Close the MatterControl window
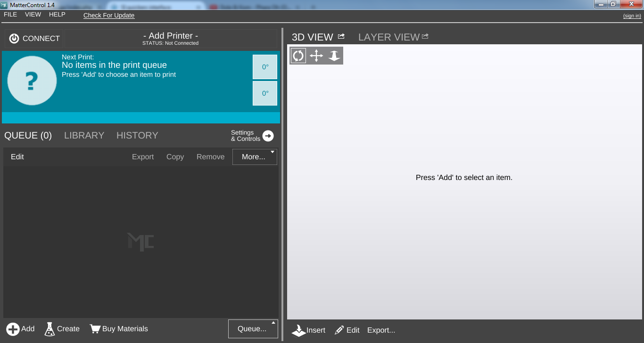 click(x=632, y=4)
